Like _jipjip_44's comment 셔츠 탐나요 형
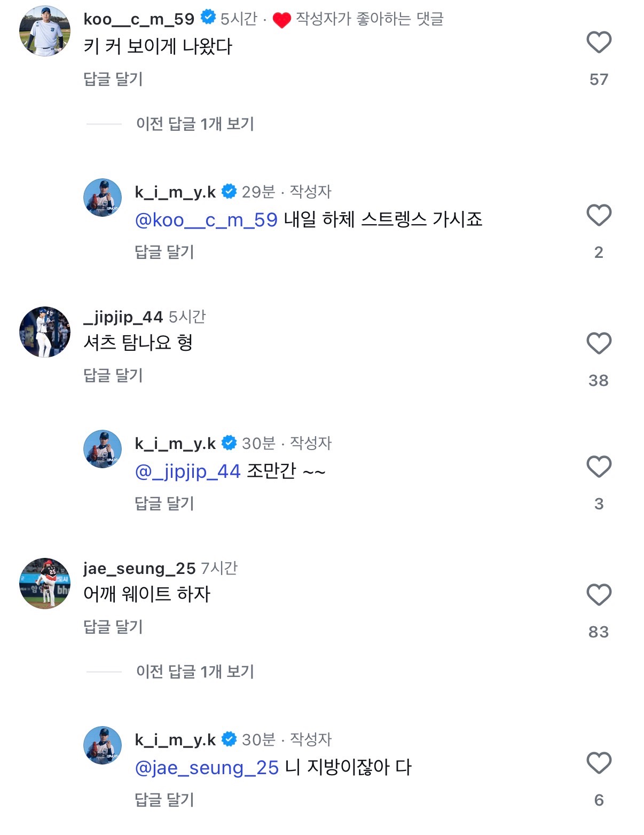 click(599, 343)
